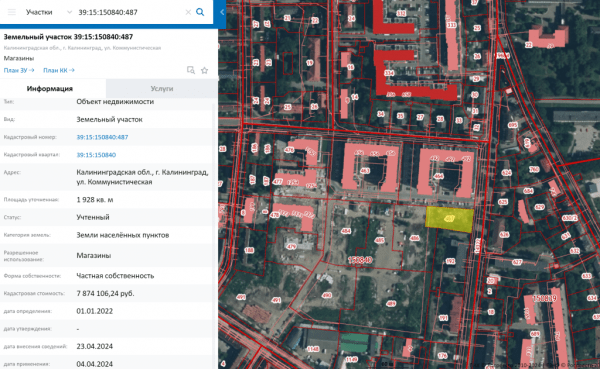Click building label 334 on map

[389, 73]
